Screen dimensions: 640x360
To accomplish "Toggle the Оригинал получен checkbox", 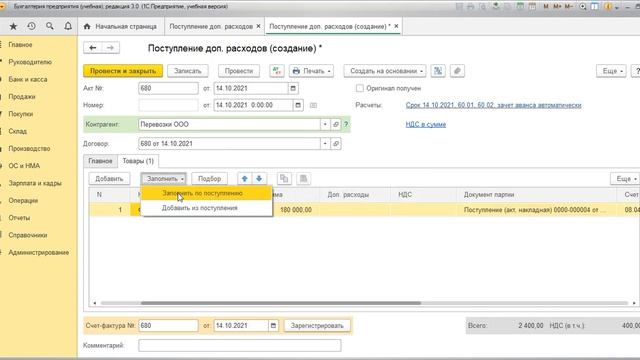I will coord(360,88).
